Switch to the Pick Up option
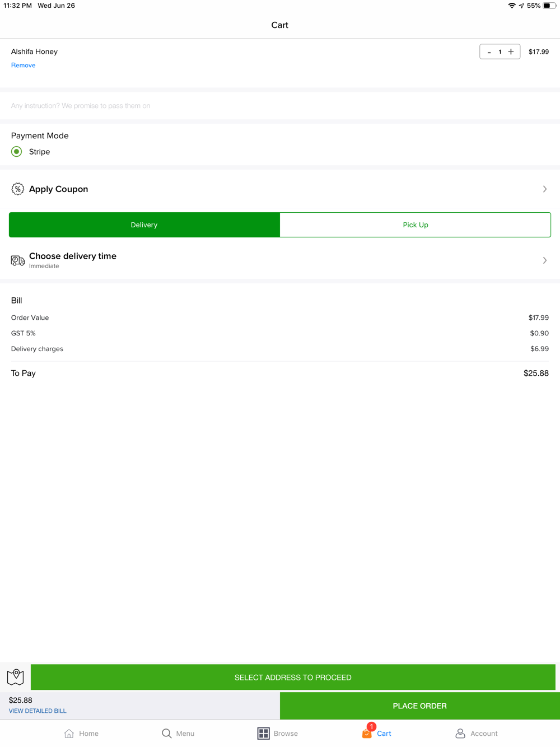 pyautogui.click(x=416, y=225)
